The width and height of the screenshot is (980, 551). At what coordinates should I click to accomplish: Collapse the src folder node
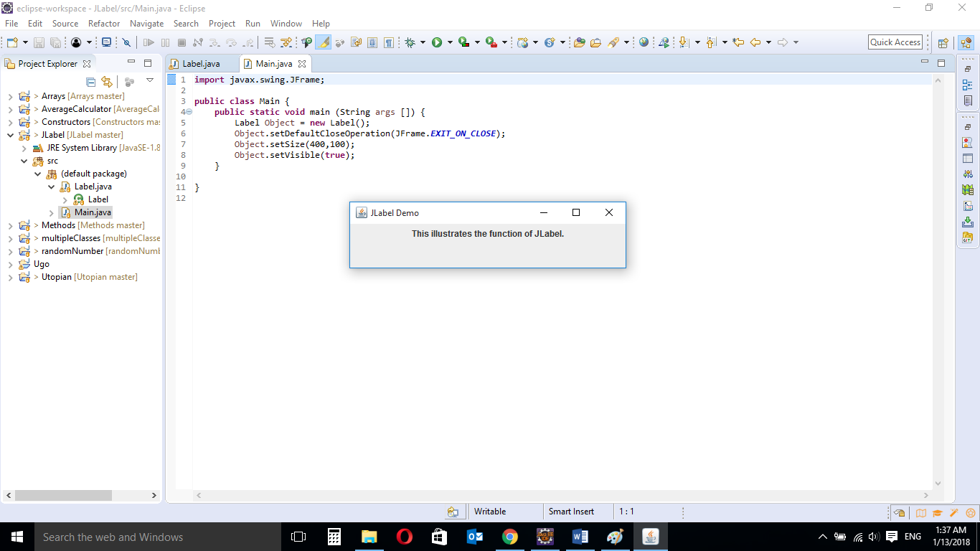click(x=24, y=161)
